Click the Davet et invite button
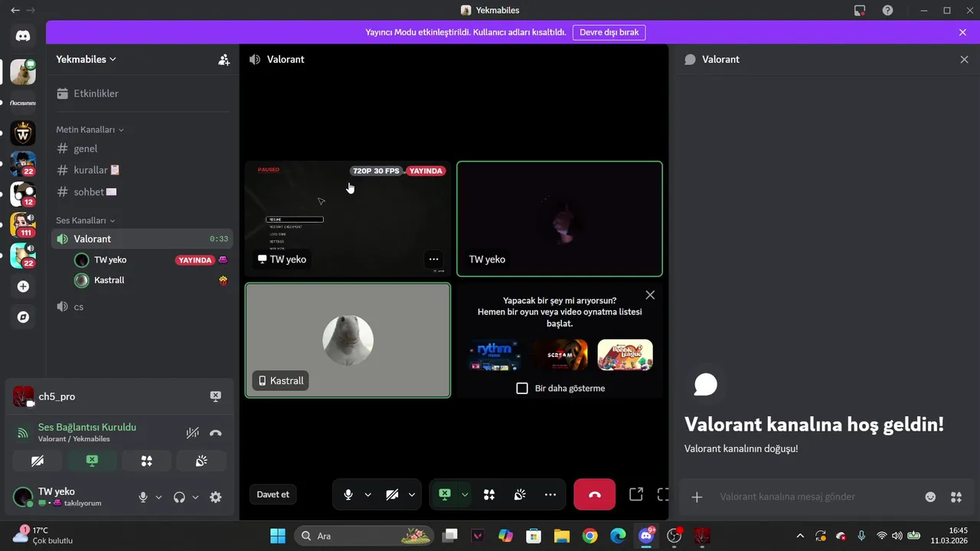 click(x=273, y=494)
